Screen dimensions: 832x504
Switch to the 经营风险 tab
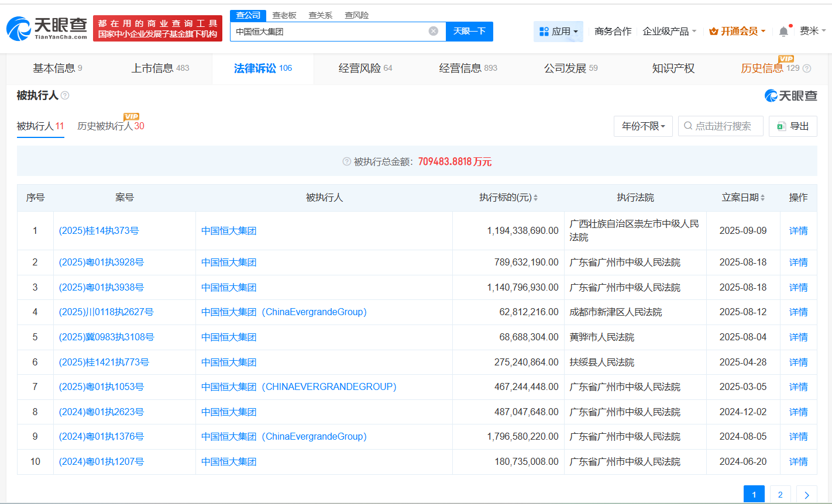(359, 68)
